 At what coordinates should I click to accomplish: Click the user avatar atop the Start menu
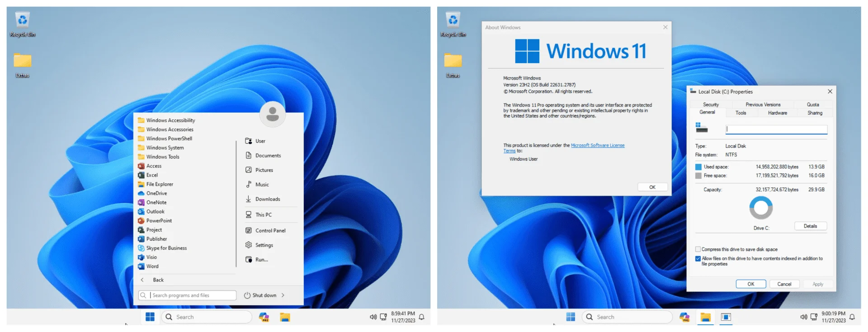pyautogui.click(x=272, y=114)
